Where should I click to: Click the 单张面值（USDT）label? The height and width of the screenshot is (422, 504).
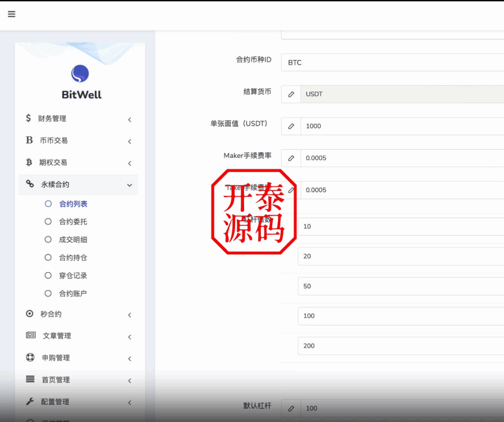239,123
